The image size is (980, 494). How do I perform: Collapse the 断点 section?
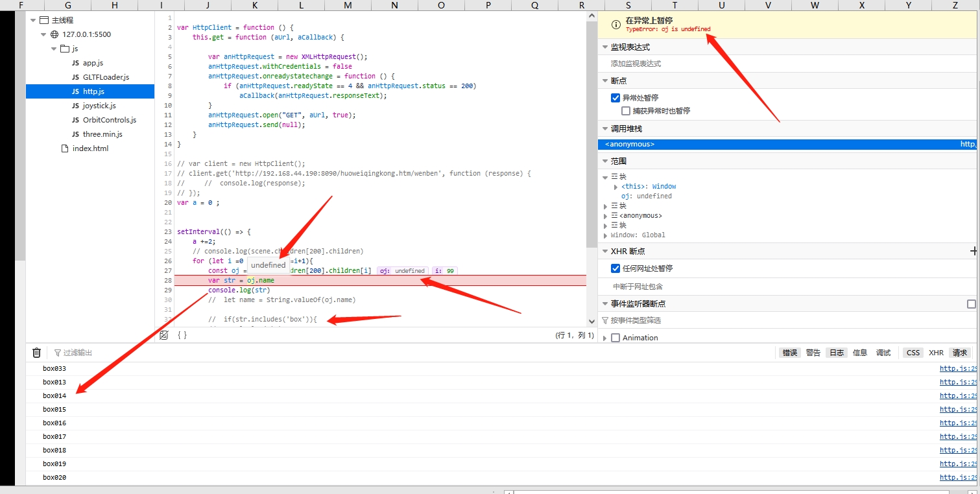[605, 81]
